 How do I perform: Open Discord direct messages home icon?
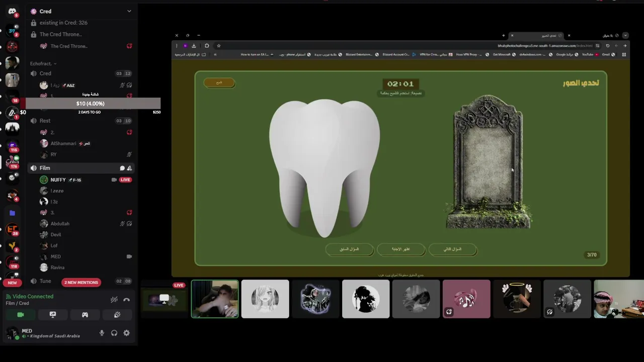point(12,11)
